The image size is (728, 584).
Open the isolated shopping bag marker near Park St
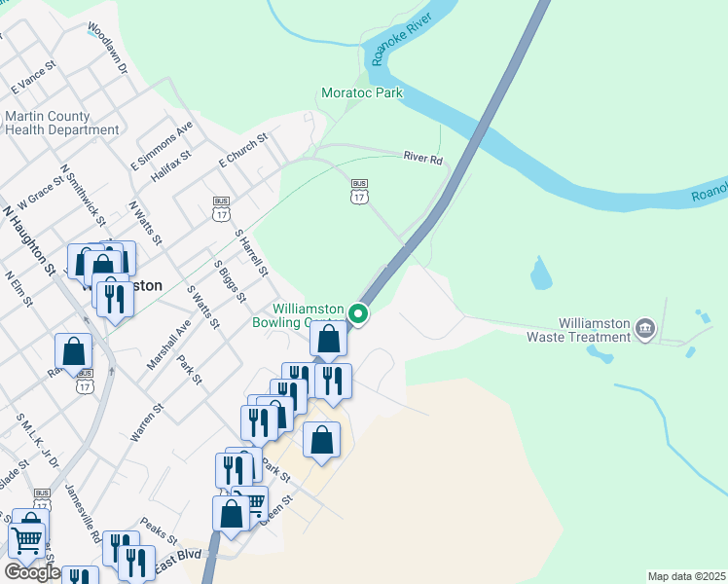(321, 442)
